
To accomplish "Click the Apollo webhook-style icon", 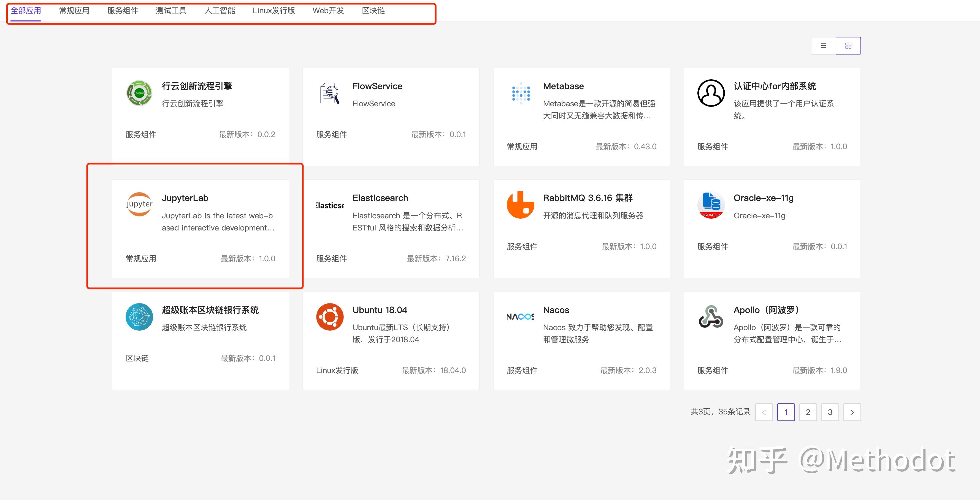I will point(711,316).
